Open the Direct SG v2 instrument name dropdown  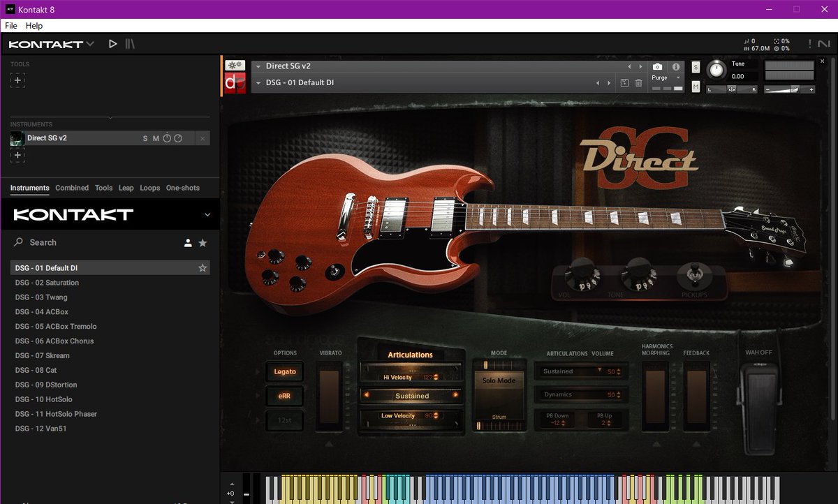258,66
